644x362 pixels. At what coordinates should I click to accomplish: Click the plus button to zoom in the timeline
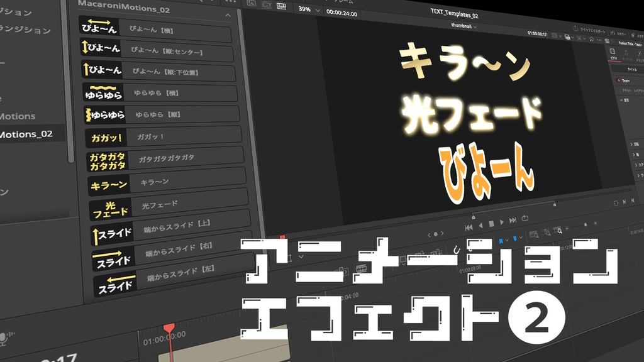click(595, 223)
